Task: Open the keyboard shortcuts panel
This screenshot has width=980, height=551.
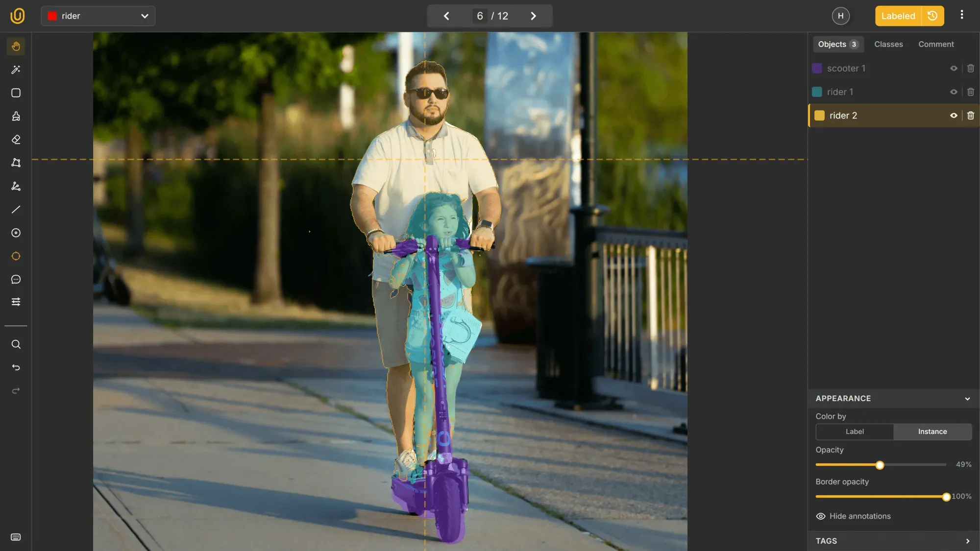Action: (x=16, y=537)
